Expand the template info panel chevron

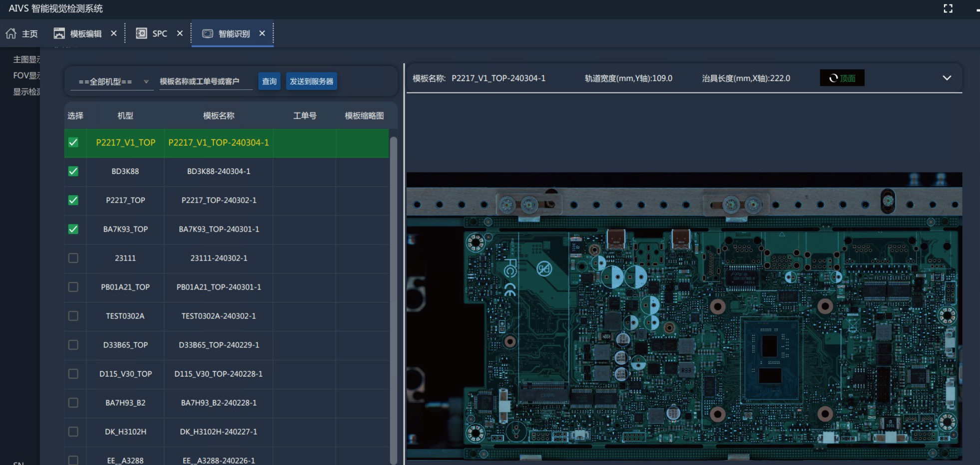(947, 78)
